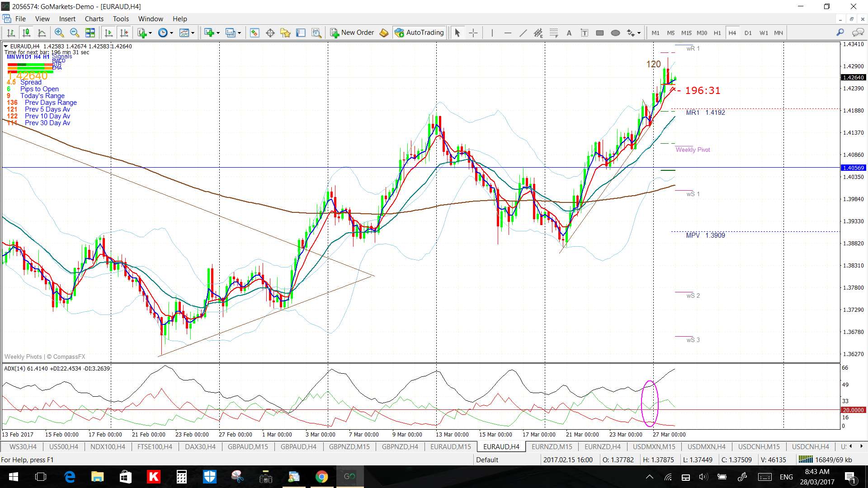This screenshot has width=868, height=488.
Task: Open the Windows Start menu
Action: (13, 477)
